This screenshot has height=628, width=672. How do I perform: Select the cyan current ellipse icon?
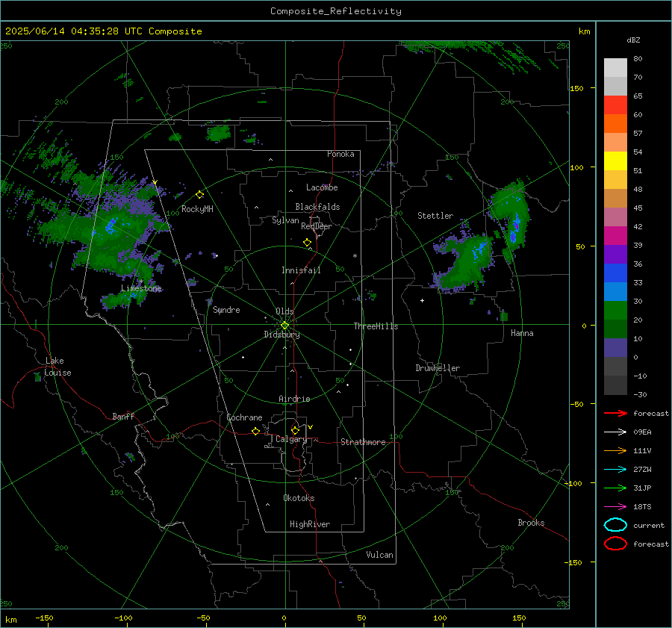coord(615,525)
